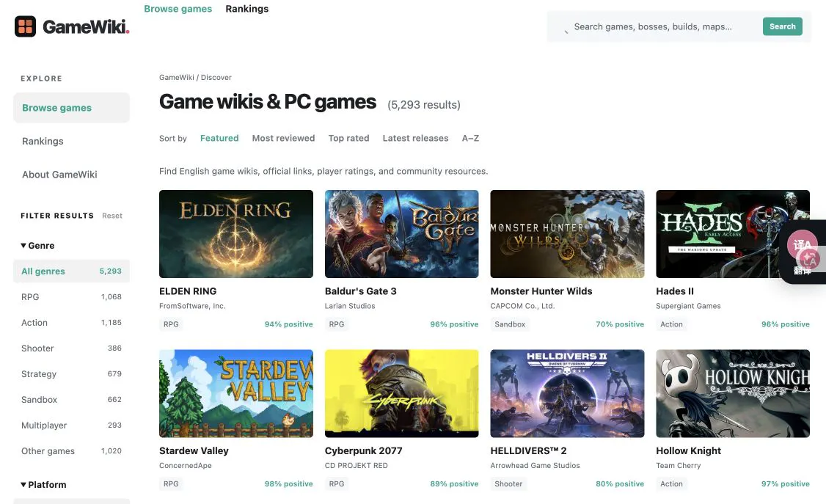Click the 98% positive rating text
The height and width of the screenshot is (504, 826).
tap(289, 484)
